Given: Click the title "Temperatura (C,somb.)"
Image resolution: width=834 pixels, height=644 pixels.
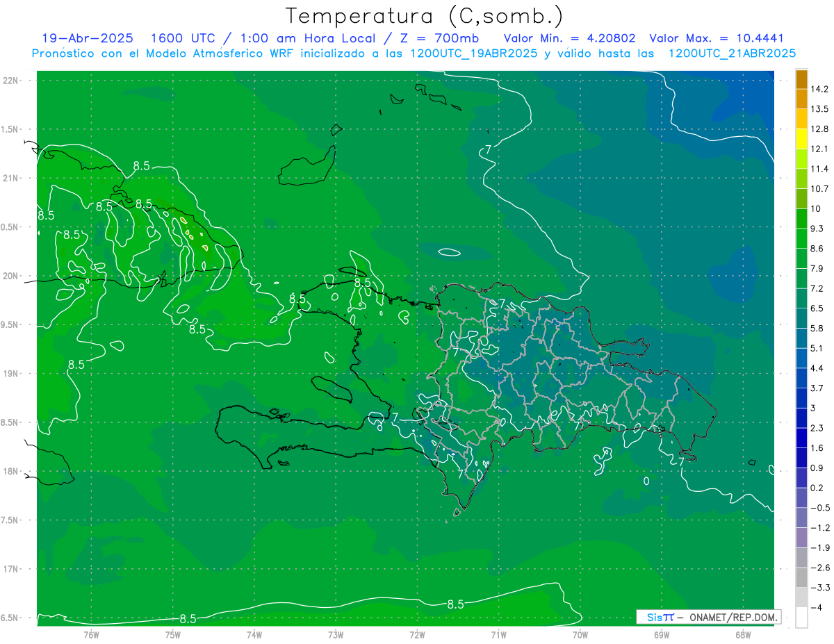Looking at the screenshot, I should click(x=425, y=16).
